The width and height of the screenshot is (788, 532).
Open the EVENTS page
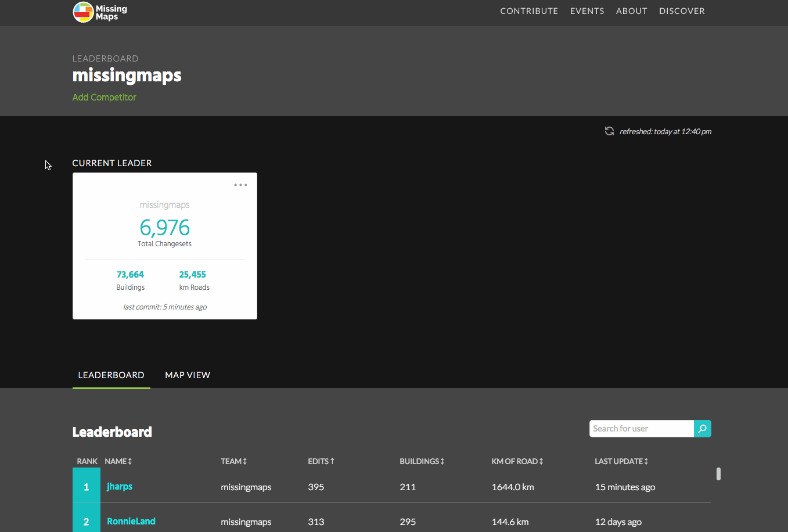click(x=587, y=11)
